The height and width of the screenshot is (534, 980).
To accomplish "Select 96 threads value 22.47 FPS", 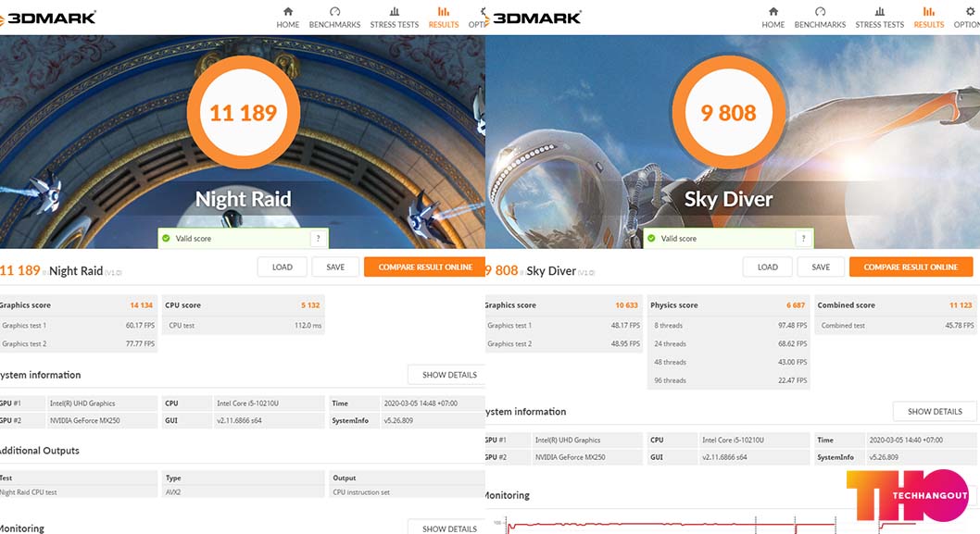I will pyautogui.click(x=793, y=380).
